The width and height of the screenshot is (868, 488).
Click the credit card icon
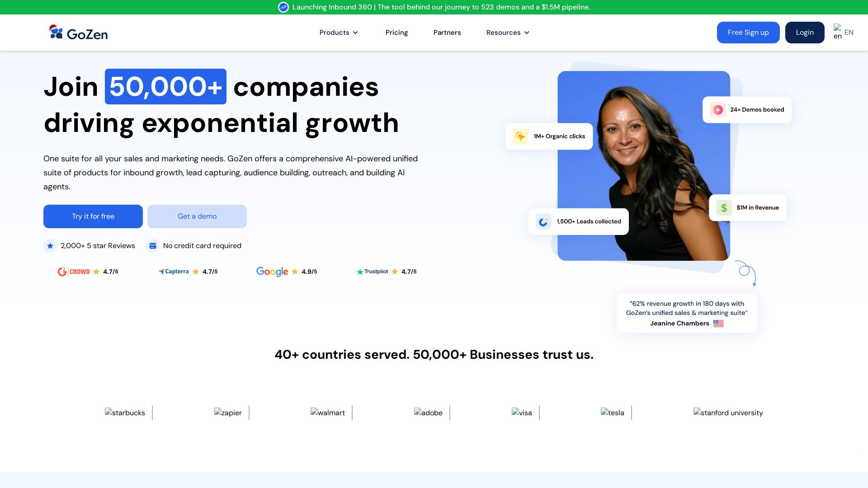pyautogui.click(x=153, y=246)
